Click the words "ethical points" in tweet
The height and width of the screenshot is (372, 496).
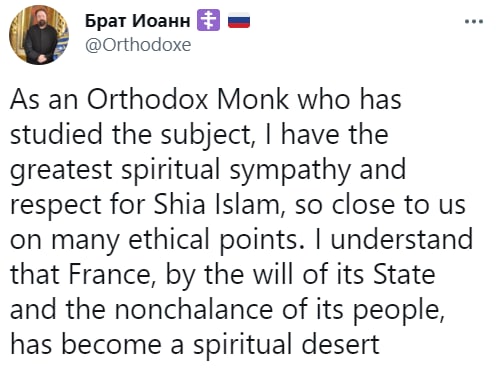(212, 239)
